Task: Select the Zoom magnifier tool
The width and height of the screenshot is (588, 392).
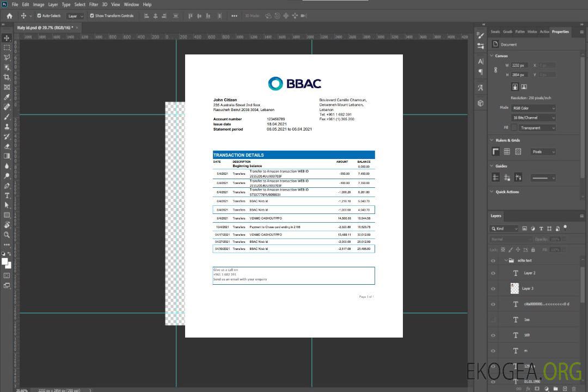Action: point(7,235)
